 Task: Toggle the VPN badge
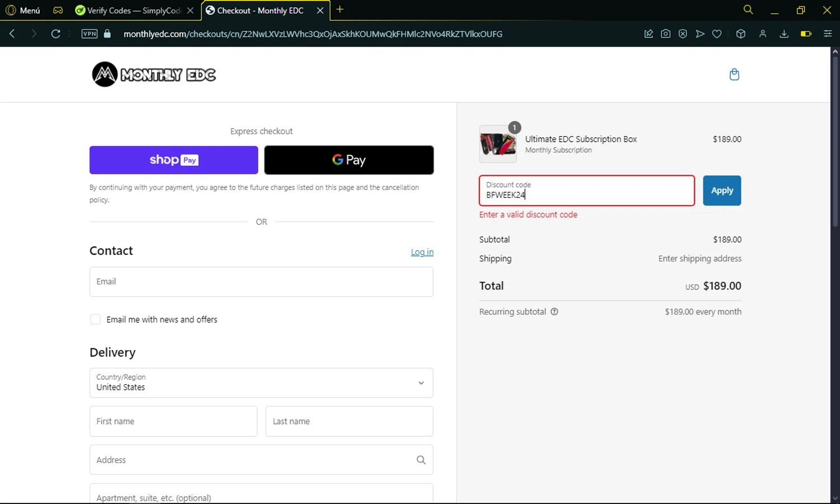pyautogui.click(x=90, y=34)
